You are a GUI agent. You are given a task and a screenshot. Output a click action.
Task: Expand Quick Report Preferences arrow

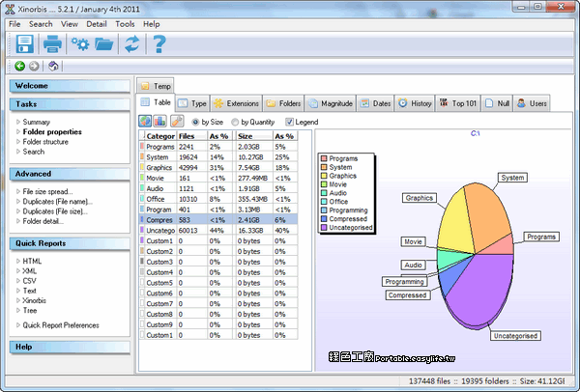[x=18, y=325]
